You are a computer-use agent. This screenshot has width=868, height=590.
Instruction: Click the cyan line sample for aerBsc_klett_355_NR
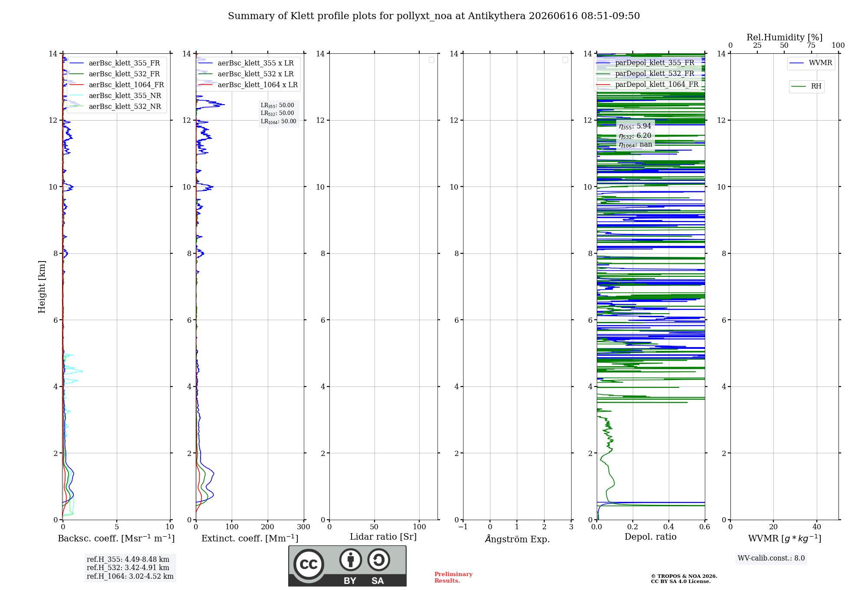coord(76,96)
